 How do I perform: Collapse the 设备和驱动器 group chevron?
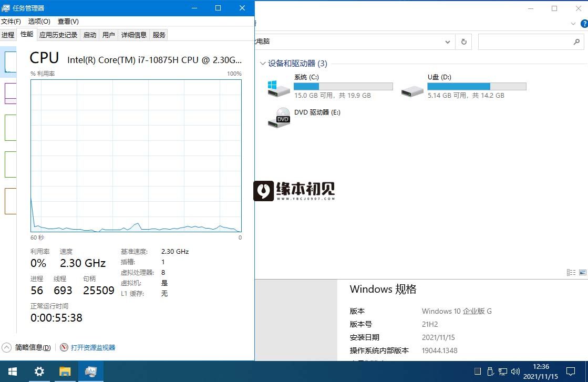(263, 64)
